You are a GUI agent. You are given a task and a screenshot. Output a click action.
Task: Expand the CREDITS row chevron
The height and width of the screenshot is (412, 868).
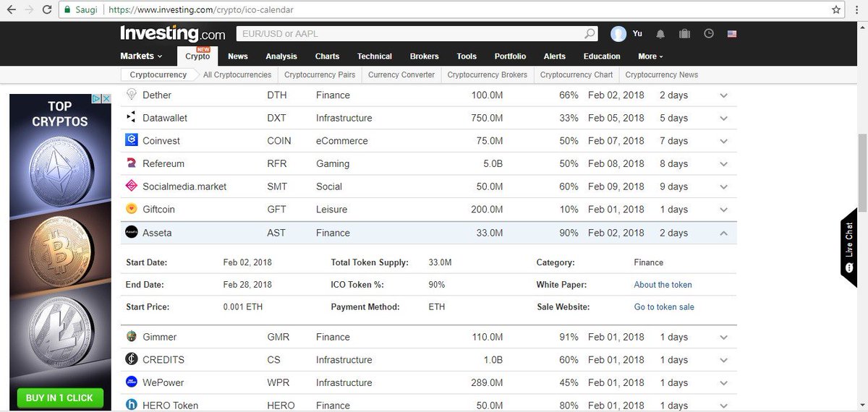click(x=723, y=360)
